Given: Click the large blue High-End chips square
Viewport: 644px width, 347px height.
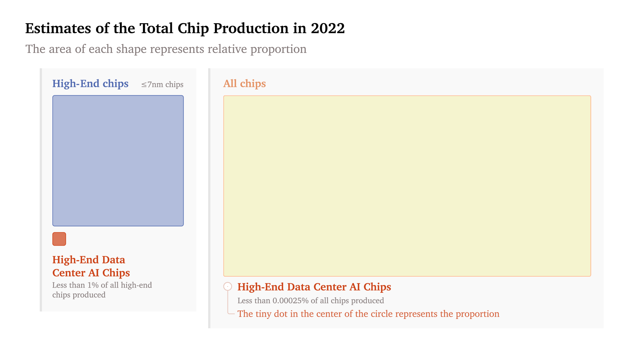Looking at the screenshot, I should [x=118, y=160].
